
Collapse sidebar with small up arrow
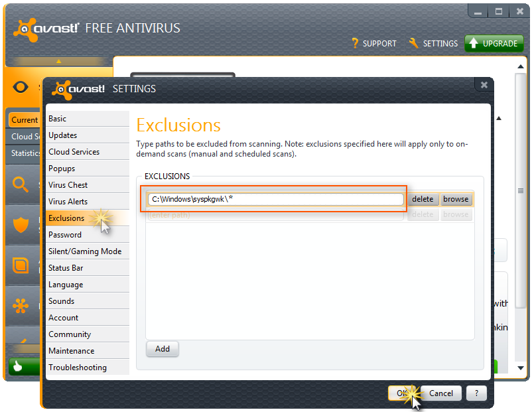point(58,62)
